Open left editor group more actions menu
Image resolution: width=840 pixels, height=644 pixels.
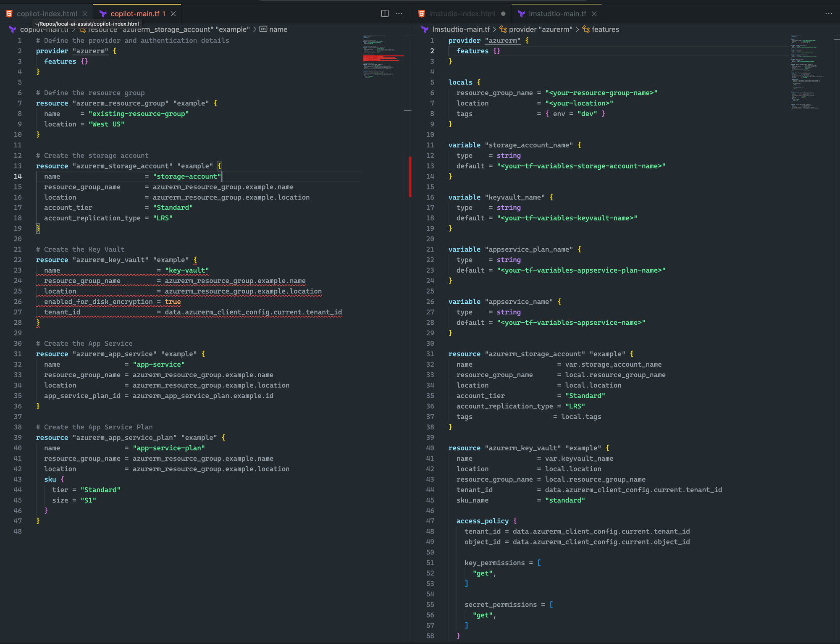coord(399,13)
